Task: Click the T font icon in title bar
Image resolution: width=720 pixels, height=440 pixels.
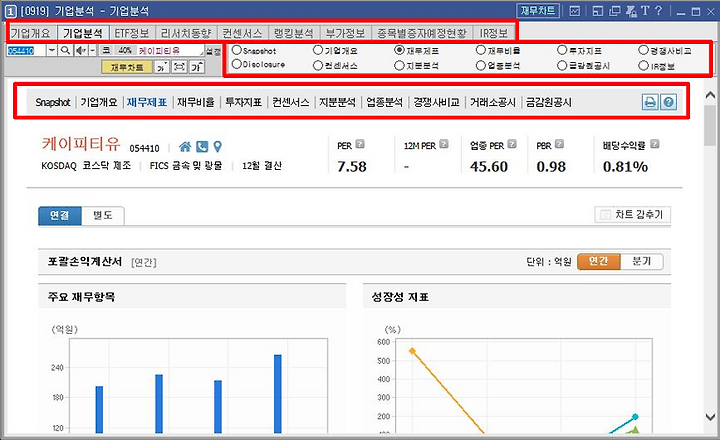Action: click(645, 11)
